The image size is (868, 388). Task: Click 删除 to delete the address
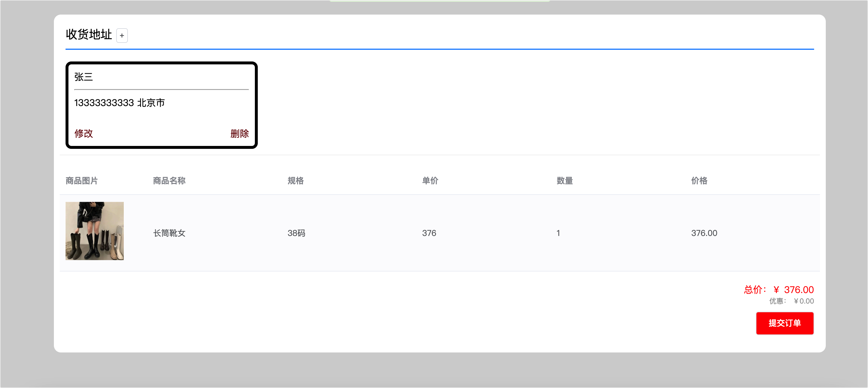[x=239, y=133]
